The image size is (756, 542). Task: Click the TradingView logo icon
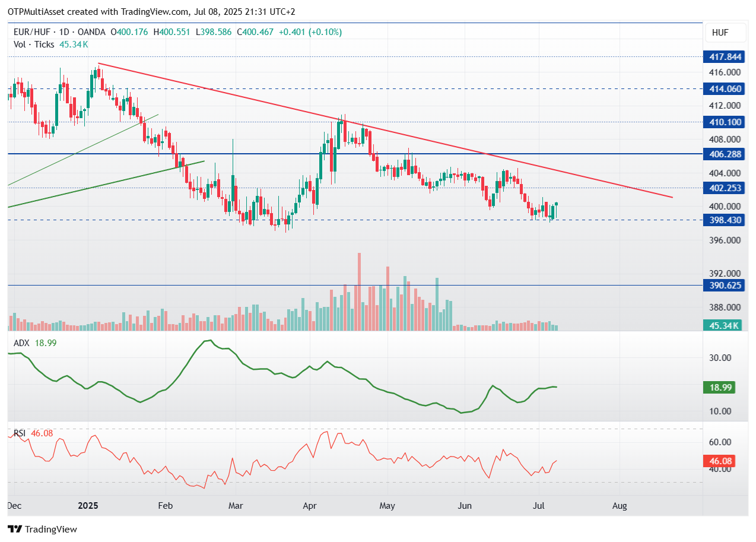click(15, 529)
